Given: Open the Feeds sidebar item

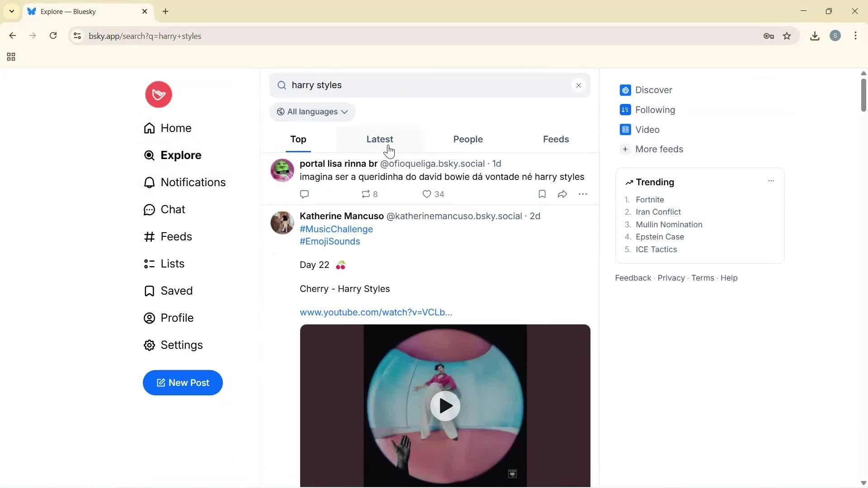Looking at the screenshot, I should pos(176,236).
